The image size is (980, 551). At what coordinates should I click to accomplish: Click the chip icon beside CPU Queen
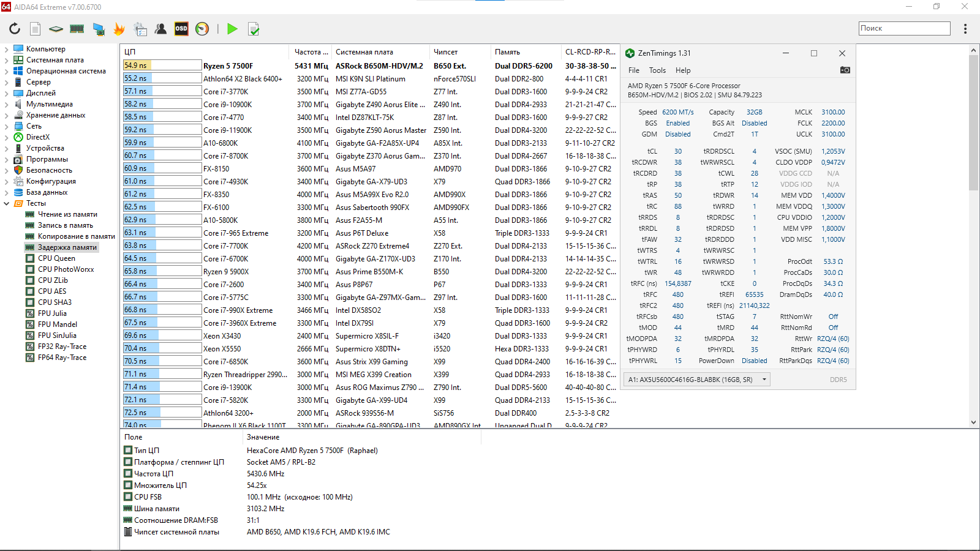30,258
